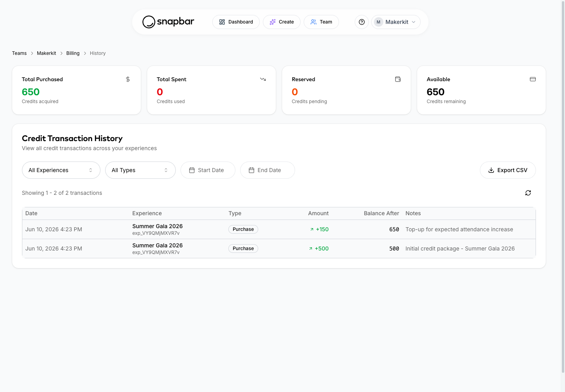Click dollar icon on Total Purchased card
Image resolution: width=565 pixels, height=392 pixels.
128,79
